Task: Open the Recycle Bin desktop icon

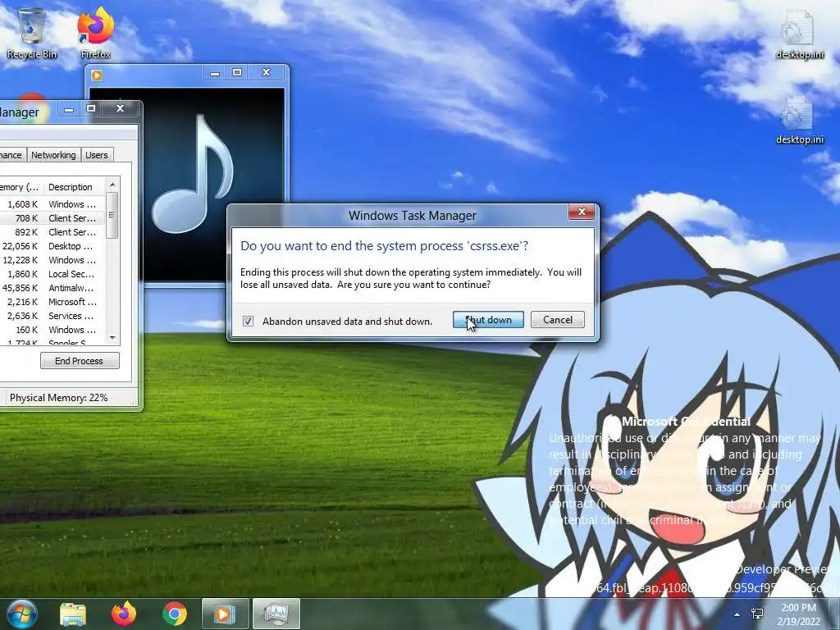Action: [x=32, y=32]
